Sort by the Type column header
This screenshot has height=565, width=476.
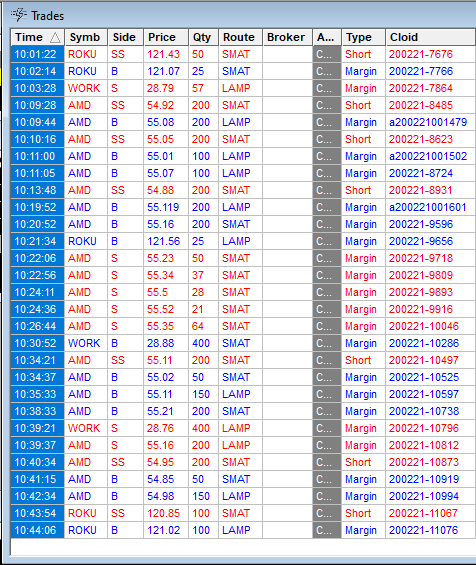[x=363, y=37]
